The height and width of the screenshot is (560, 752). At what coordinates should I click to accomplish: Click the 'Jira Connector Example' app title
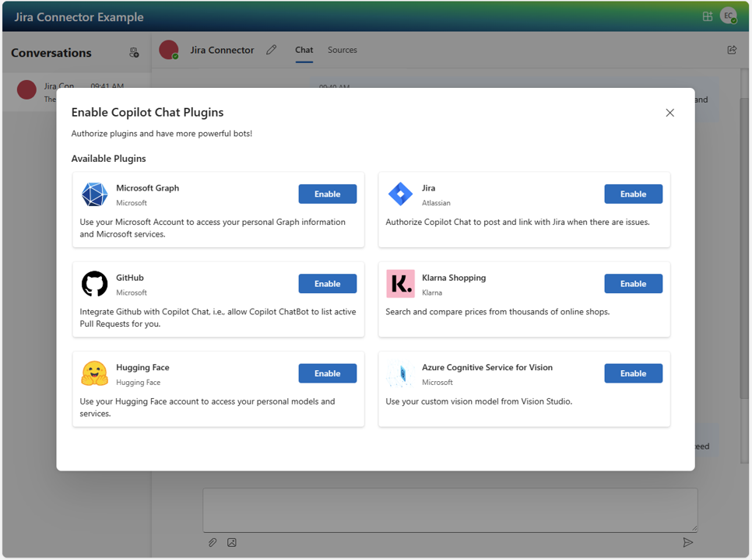(x=79, y=17)
